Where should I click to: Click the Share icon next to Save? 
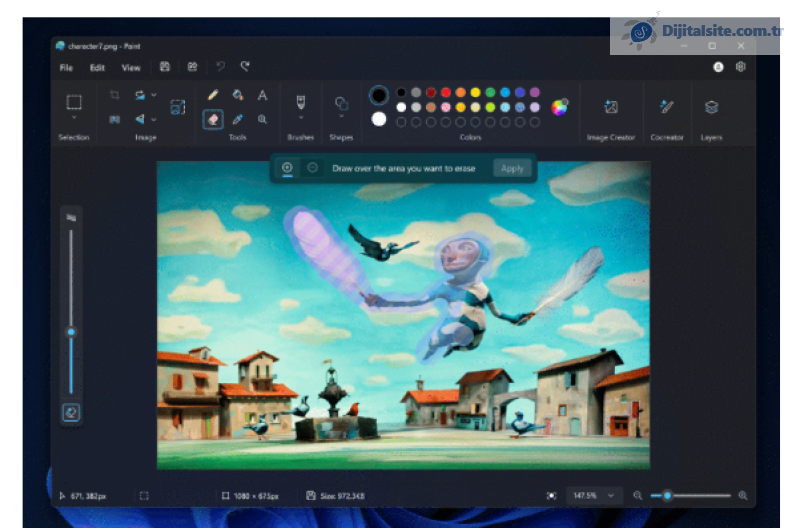(x=192, y=67)
